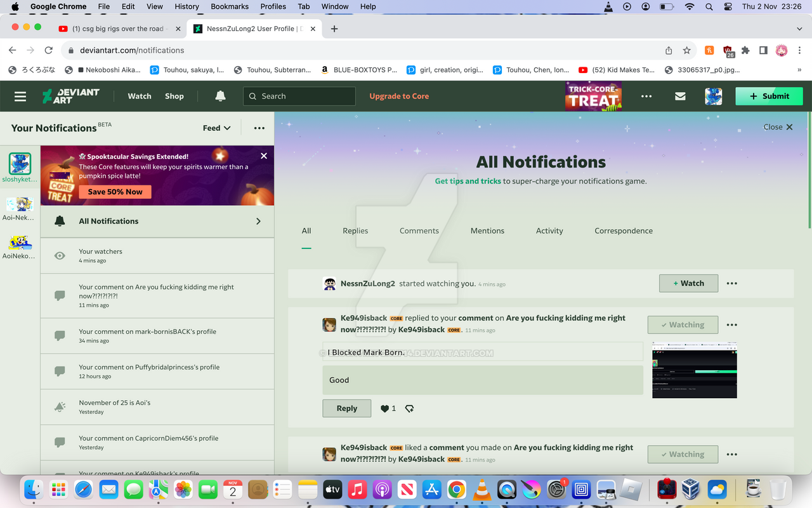Open Chrome's tab search chevron
Viewport: 812px width, 508px height.
(799, 29)
